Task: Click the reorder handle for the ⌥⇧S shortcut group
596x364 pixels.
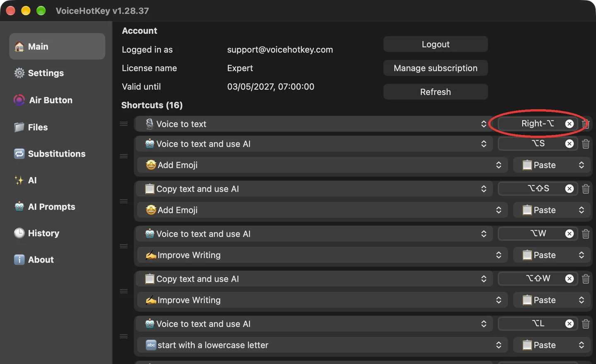Action: coord(124,201)
